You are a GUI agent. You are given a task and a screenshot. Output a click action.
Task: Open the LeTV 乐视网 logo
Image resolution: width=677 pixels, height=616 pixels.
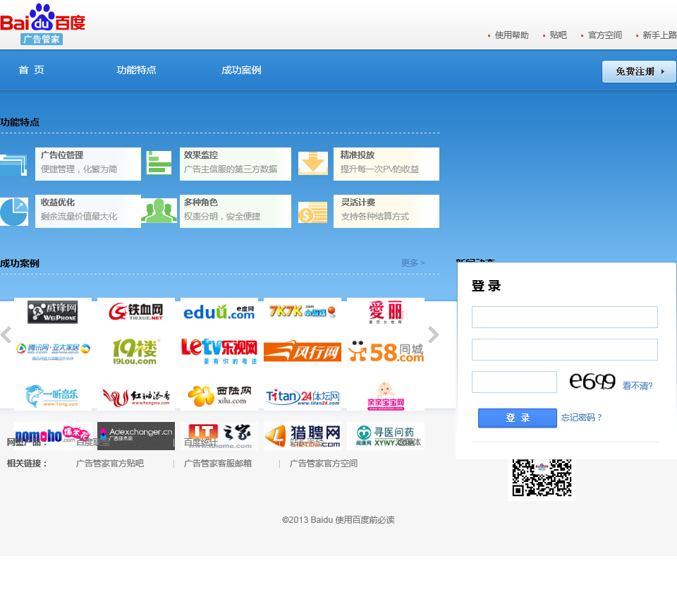219,351
